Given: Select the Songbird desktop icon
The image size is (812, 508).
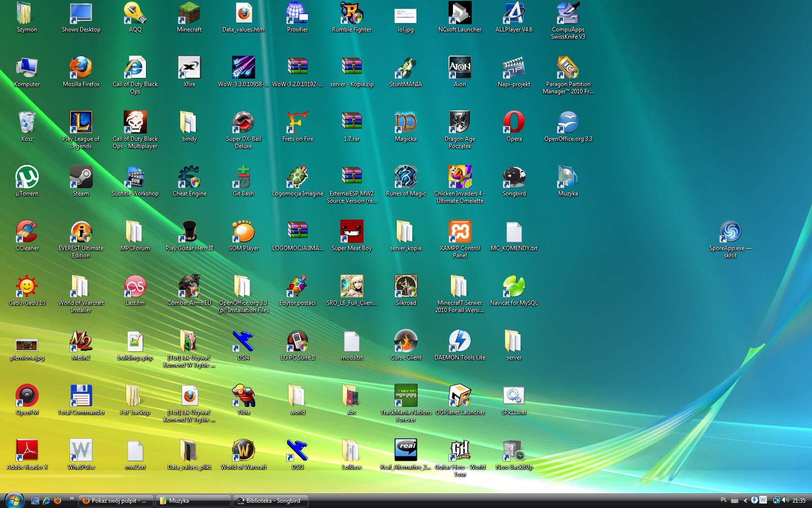Looking at the screenshot, I should [x=514, y=181].
